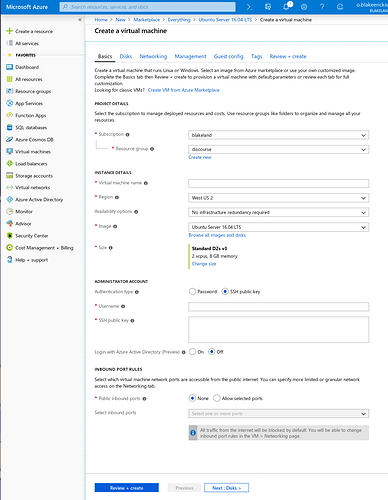Switch to the Networking tab
Image resolution: width=388 pixels, height=500 pixels.
pos(153,56)
